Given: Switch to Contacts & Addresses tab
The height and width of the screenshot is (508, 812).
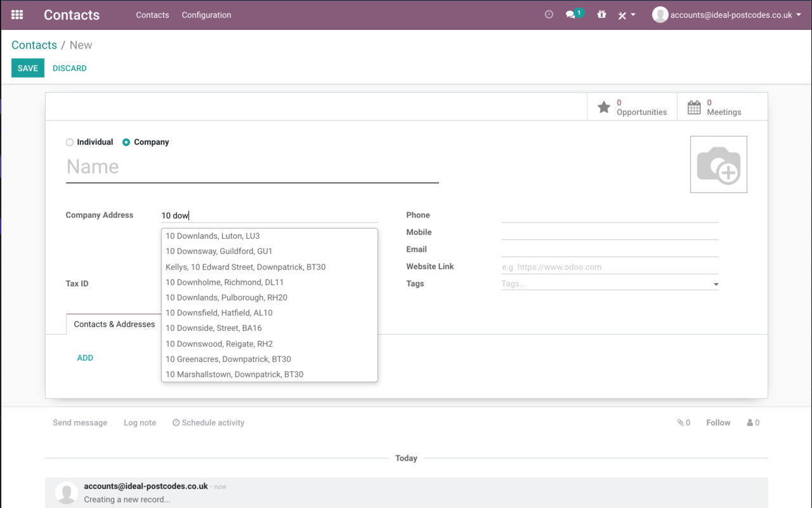Looking at the screenshot, I should coord(114,324).
